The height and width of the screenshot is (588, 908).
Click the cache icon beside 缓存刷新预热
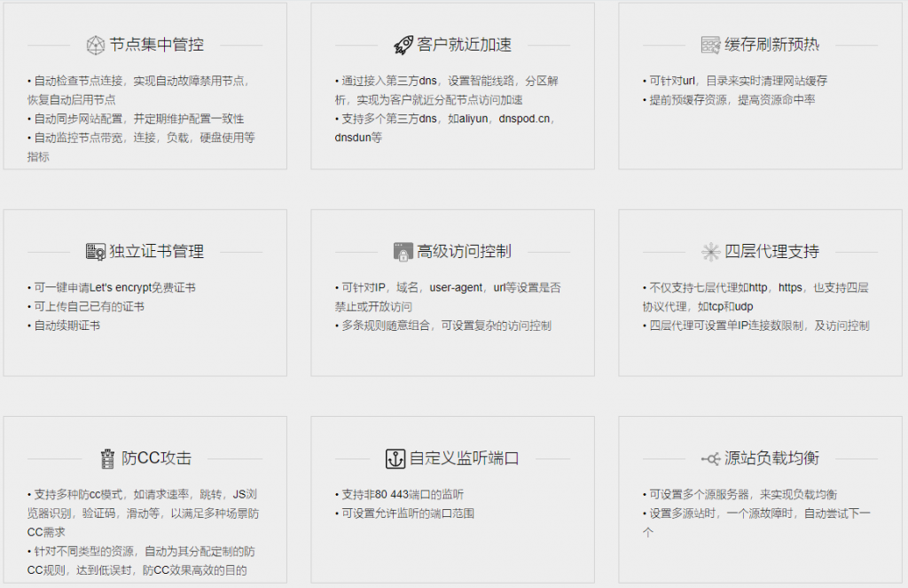tap(710, 44)
